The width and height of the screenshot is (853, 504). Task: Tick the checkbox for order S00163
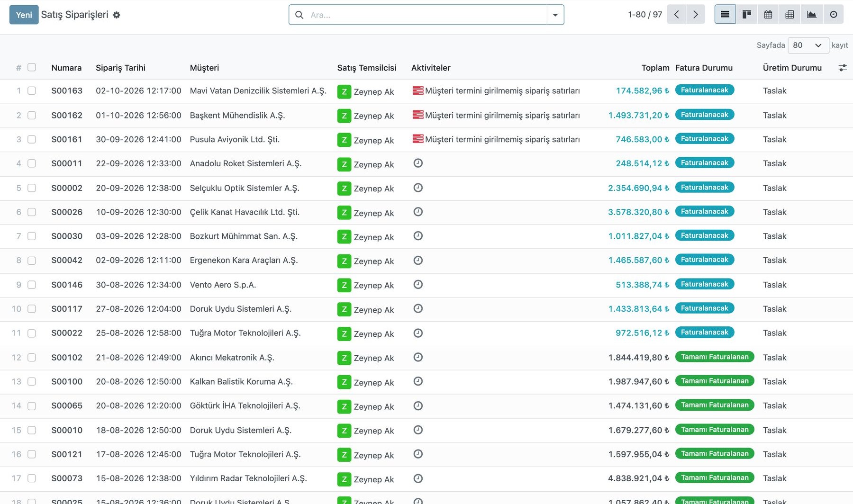pos(32,90)
